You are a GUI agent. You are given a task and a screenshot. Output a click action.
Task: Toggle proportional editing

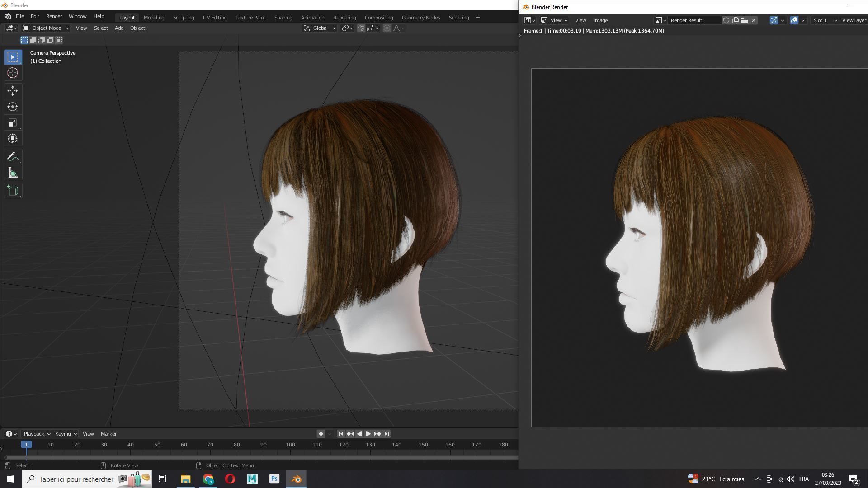click(387, 28)
